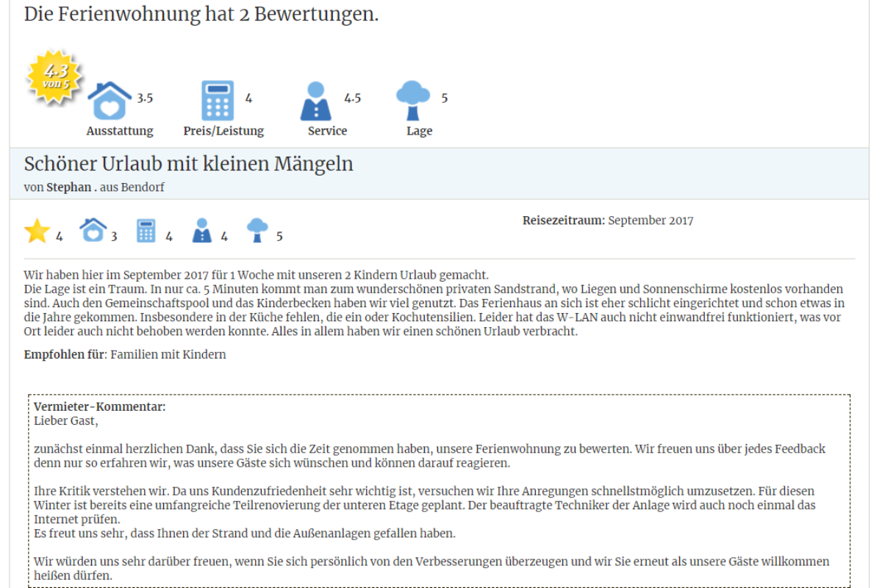Click the small calculator icon in review row
Image resolution: width=882 pixels, height=588 pixels.
(x=146, y=231)
